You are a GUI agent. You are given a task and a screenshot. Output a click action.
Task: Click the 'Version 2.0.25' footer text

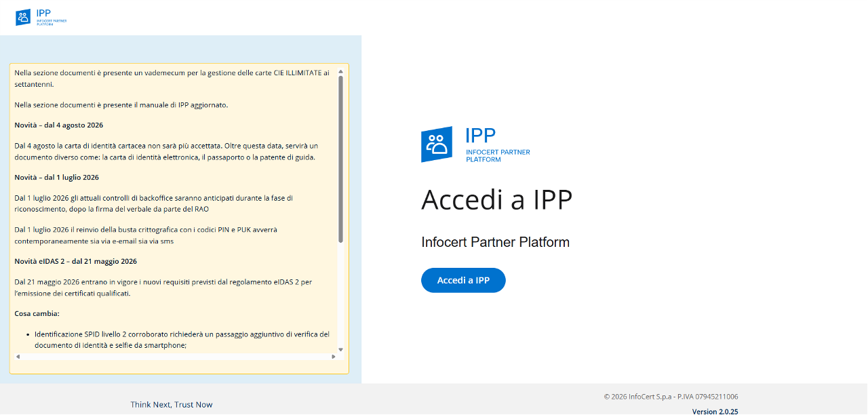[715, 412]
